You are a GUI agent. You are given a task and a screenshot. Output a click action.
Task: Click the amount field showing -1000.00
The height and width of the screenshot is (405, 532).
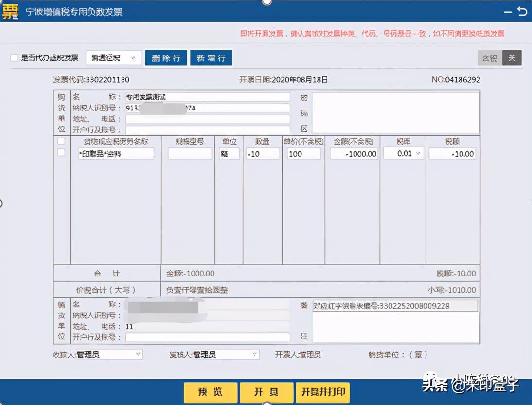coord(354,154)
